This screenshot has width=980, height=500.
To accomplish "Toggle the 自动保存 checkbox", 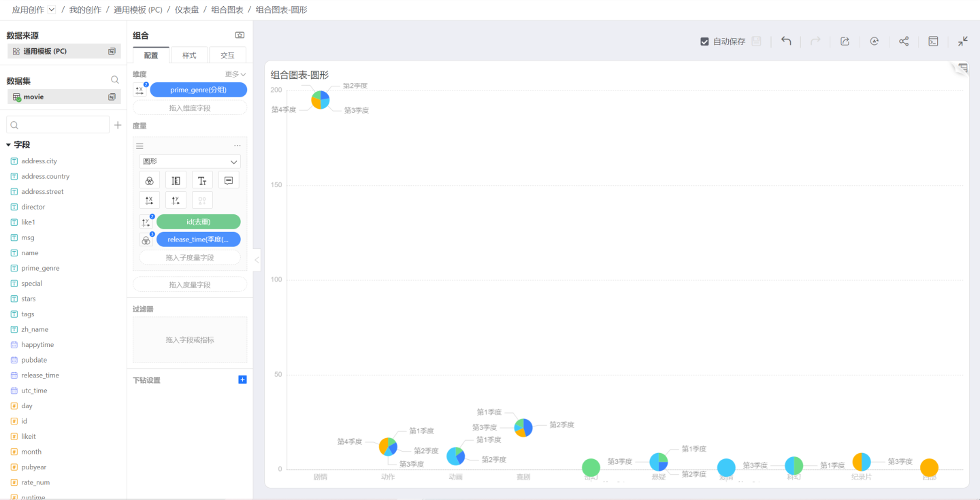I will (705, 41).
